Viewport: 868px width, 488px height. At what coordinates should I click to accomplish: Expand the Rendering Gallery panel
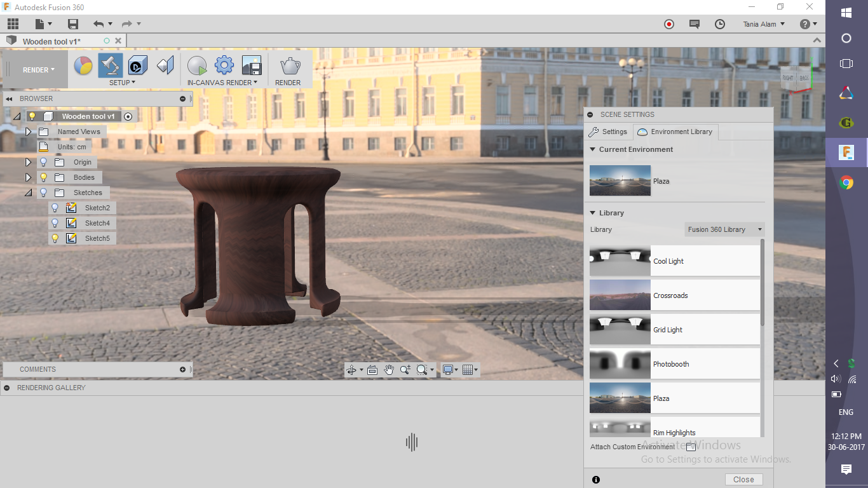tap(6, 388)
